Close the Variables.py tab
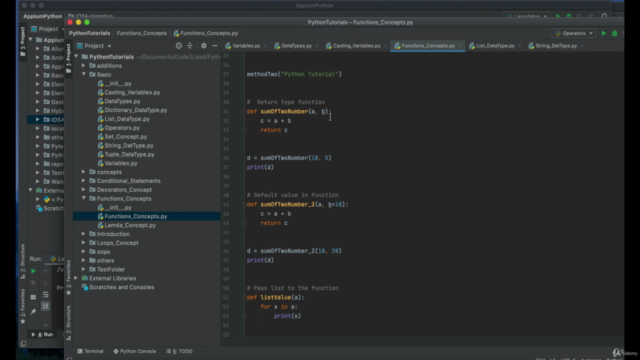 coord(265,46)
